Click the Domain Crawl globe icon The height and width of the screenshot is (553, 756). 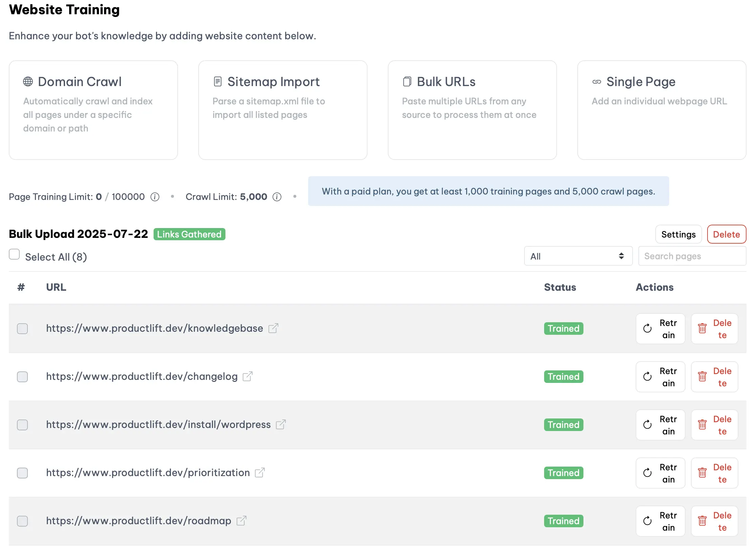point(28,81)
